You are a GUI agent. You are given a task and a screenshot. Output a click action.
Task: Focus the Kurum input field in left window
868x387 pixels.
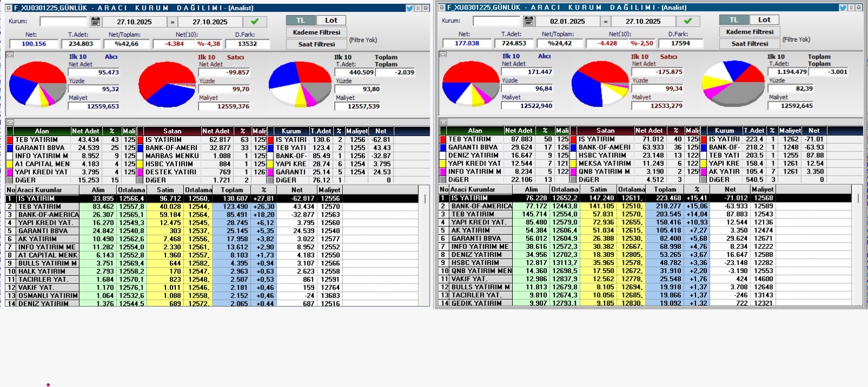pos(63,22)
